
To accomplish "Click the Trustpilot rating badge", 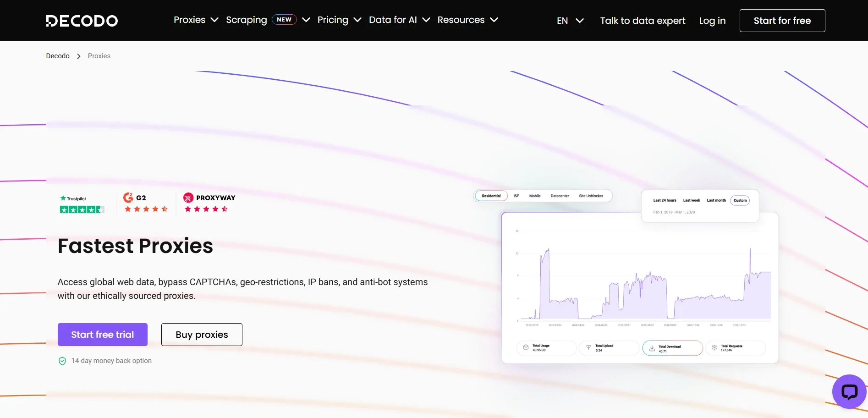I will pos(82,204).
